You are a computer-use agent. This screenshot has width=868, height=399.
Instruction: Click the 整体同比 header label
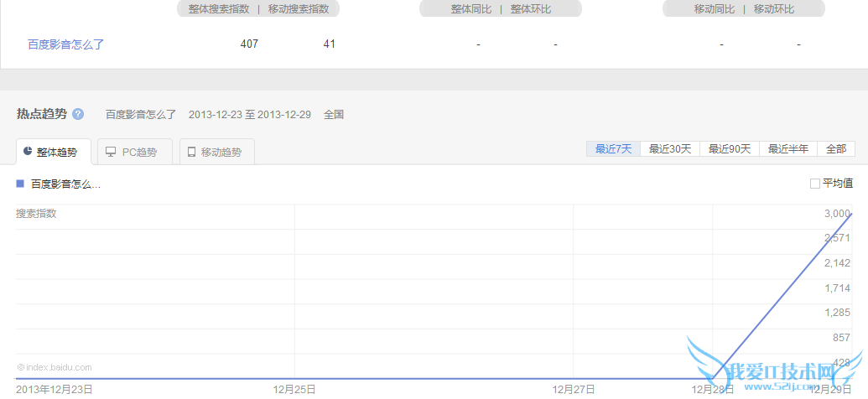(471, 9)
